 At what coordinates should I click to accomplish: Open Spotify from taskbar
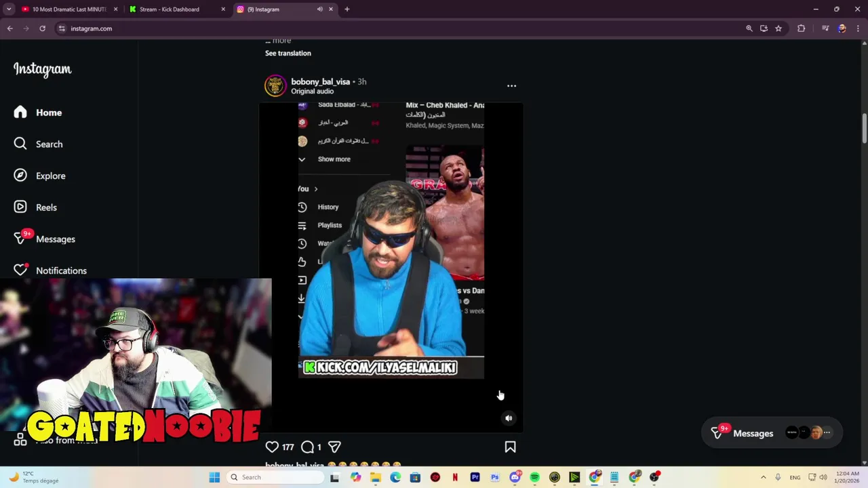[x=534, y=477]
